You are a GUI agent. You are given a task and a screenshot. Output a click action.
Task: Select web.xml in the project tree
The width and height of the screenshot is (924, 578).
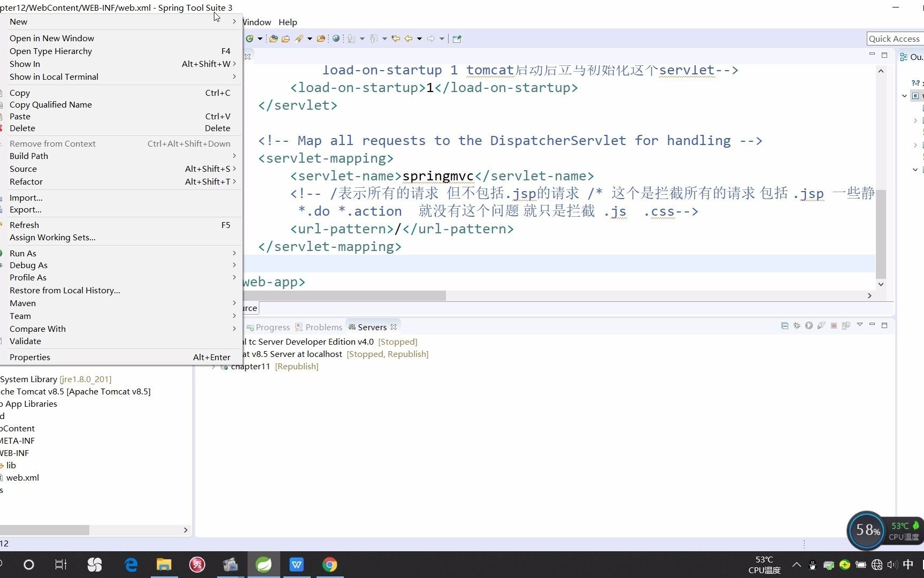pos(22,477)
